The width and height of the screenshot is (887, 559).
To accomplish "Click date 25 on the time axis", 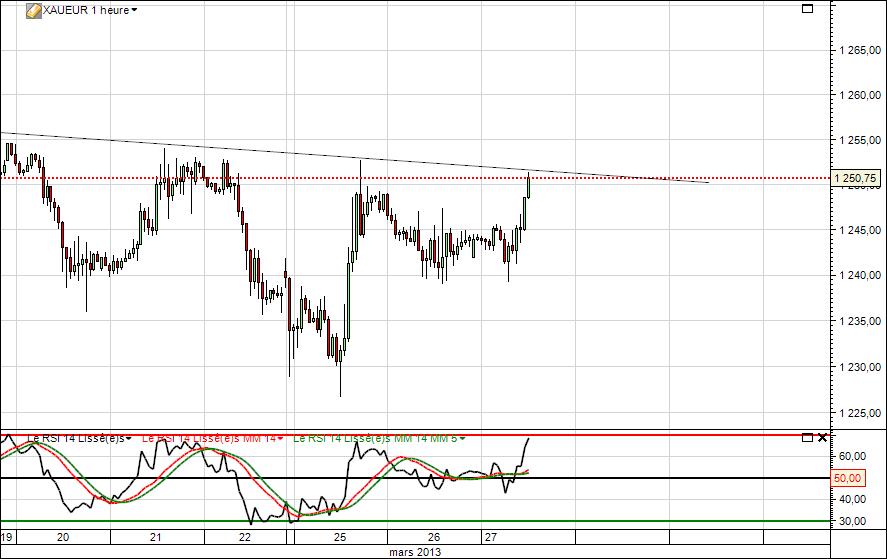I will pyautogui.click(x=340, y=537).
